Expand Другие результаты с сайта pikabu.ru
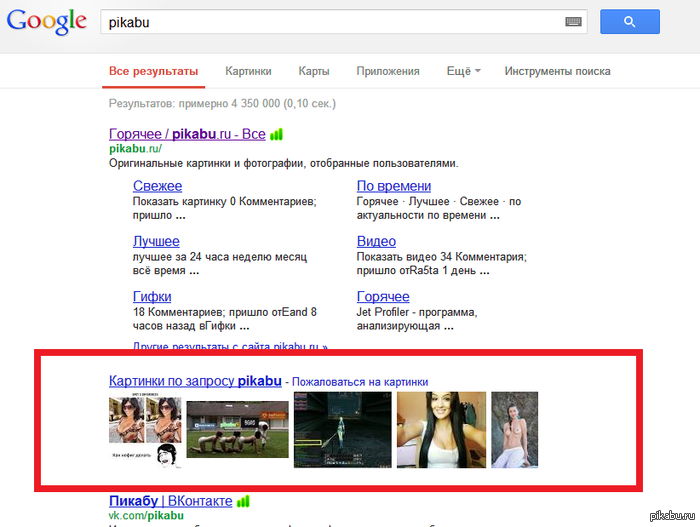Viewport: 700px width, 527px height. click(x=230, y=348)
